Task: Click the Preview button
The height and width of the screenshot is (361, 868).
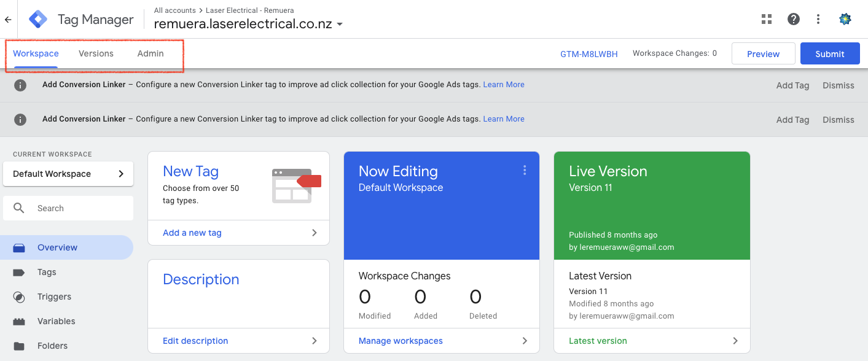Action: [x=764, y=54]
